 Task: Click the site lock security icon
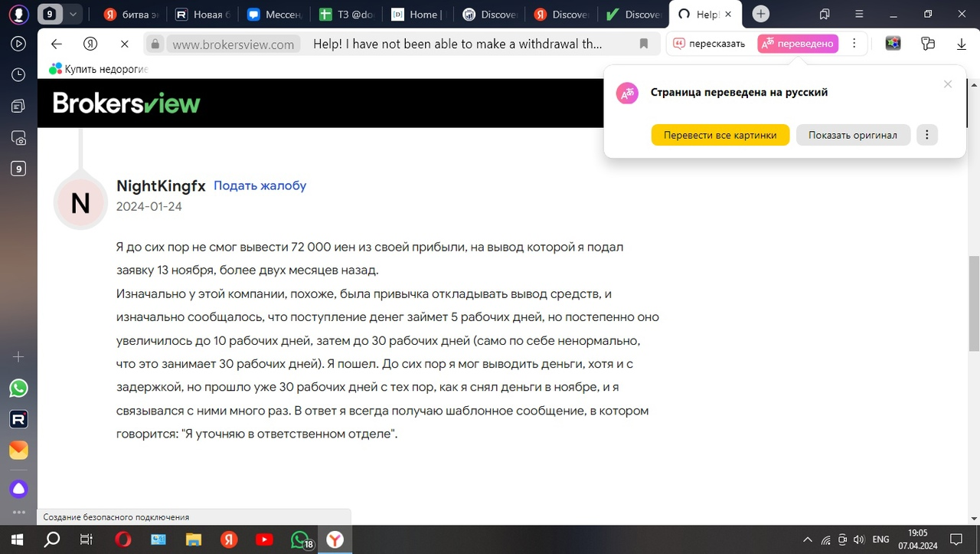click(x=155, y=44)
